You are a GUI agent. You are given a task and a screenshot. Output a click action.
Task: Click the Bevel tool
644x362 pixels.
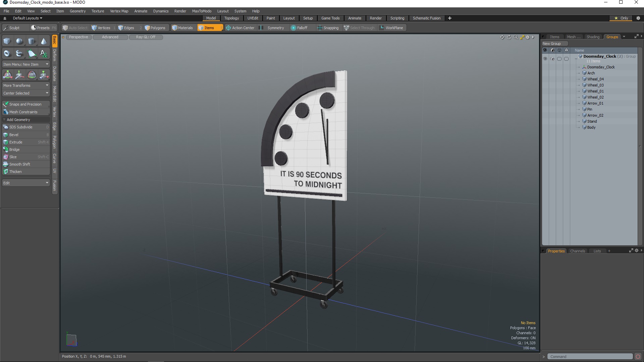[x=26, y=135]
